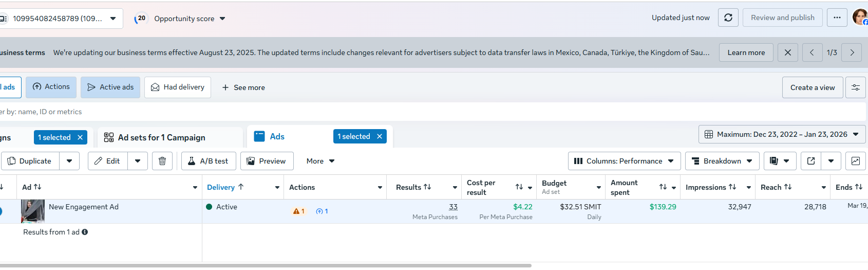Open the reports icon dropdown

[x=780, y=161]
